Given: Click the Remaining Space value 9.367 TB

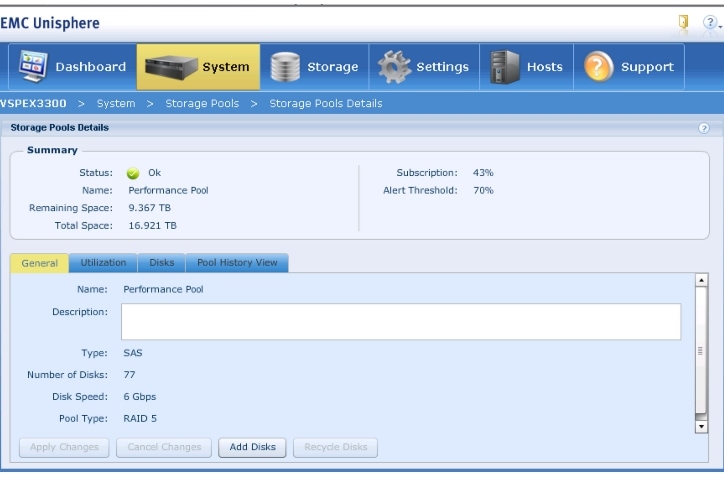Looking at the screenshot, I should tap(150, 208).
